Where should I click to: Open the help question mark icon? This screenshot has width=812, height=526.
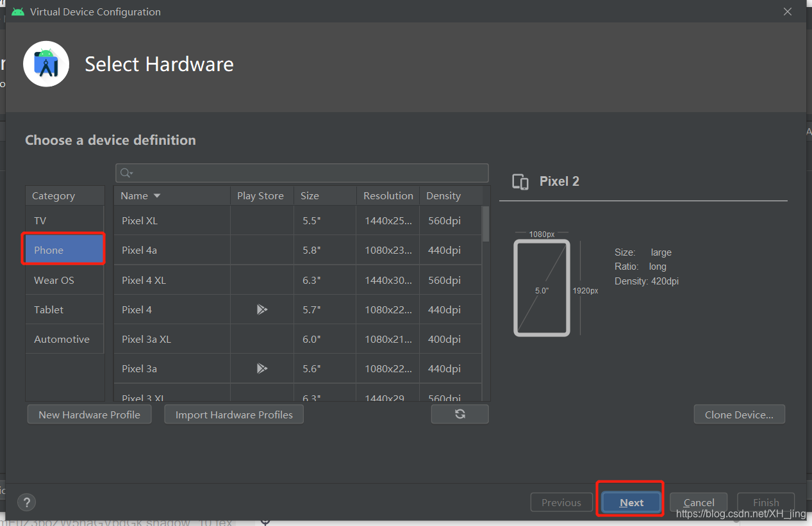[27, 502]
